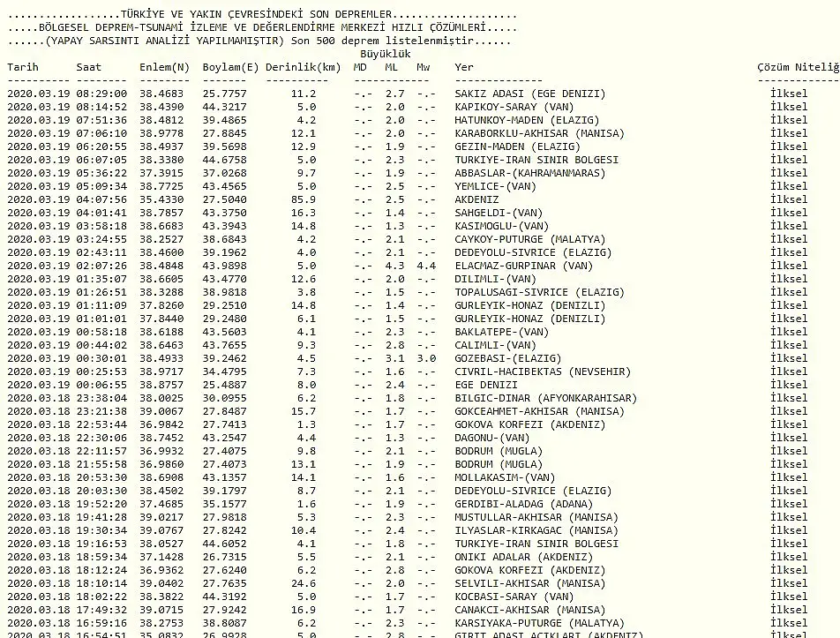Click the Mw value 4.4
This screenshot has height=638, width=840.
(426, 266)
